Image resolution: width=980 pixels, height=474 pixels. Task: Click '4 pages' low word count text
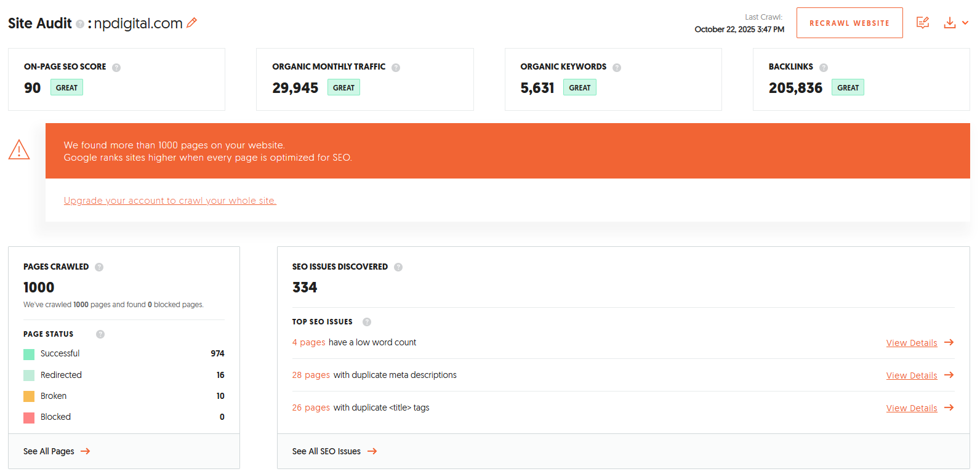click(308, 342)
